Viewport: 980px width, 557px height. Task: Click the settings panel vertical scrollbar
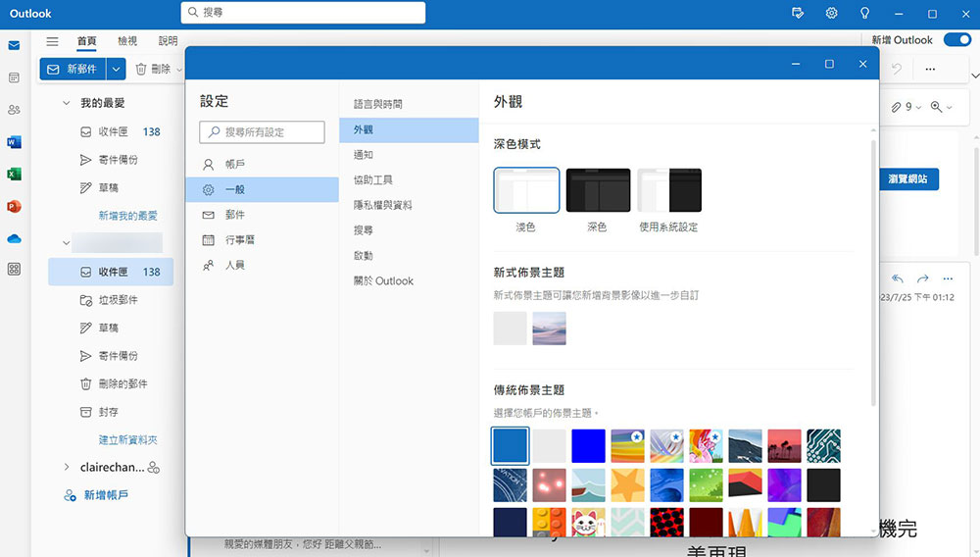873,272
